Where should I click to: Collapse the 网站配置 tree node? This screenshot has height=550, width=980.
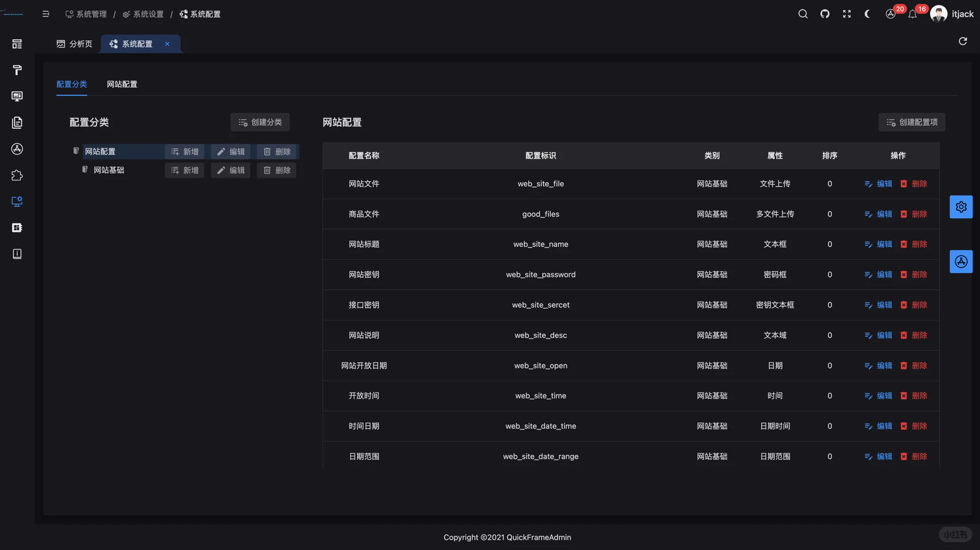click(76, 151)
